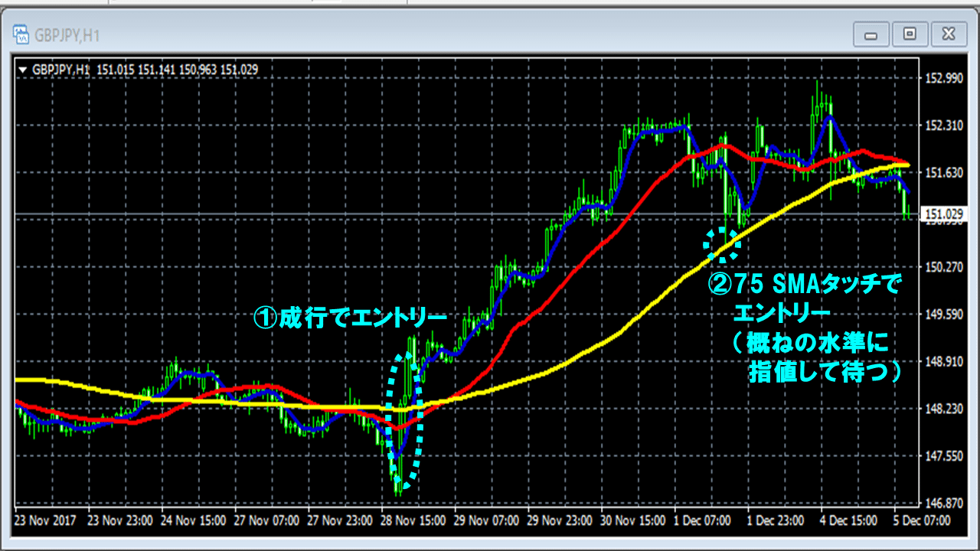Click the GBPJPY,H1 title bar text
This screenshot has height=551, width=980.
click(67, 35)
